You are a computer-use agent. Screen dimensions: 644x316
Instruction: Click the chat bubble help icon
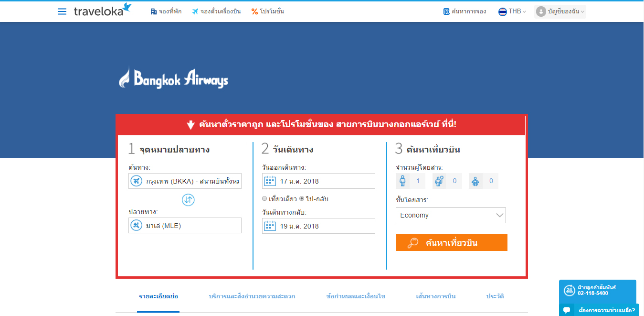(567, 310)
